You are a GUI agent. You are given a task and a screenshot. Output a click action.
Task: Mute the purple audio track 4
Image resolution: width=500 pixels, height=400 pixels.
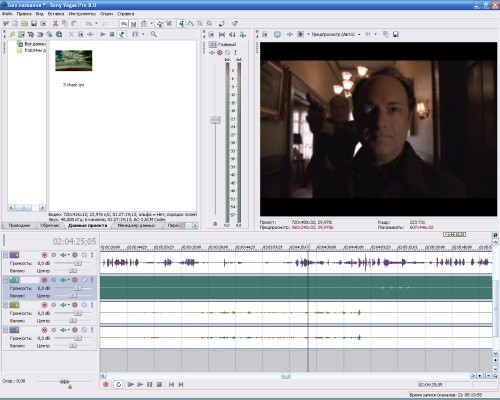click(84, 255)
